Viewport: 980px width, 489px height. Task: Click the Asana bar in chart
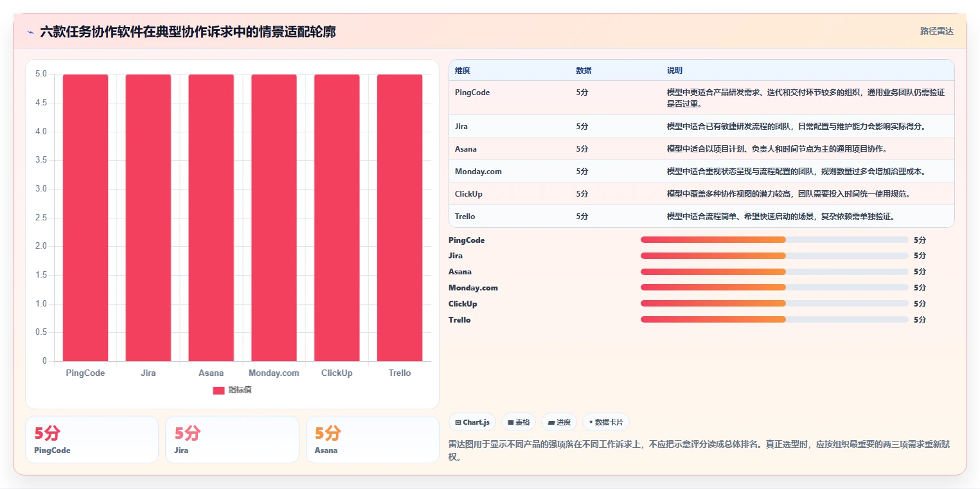(211, 218)
